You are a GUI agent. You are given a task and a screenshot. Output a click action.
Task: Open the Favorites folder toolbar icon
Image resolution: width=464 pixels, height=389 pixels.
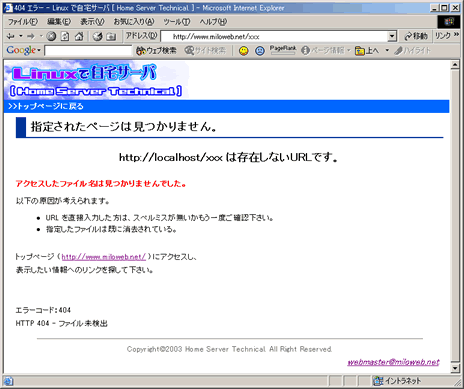[111, 36]
